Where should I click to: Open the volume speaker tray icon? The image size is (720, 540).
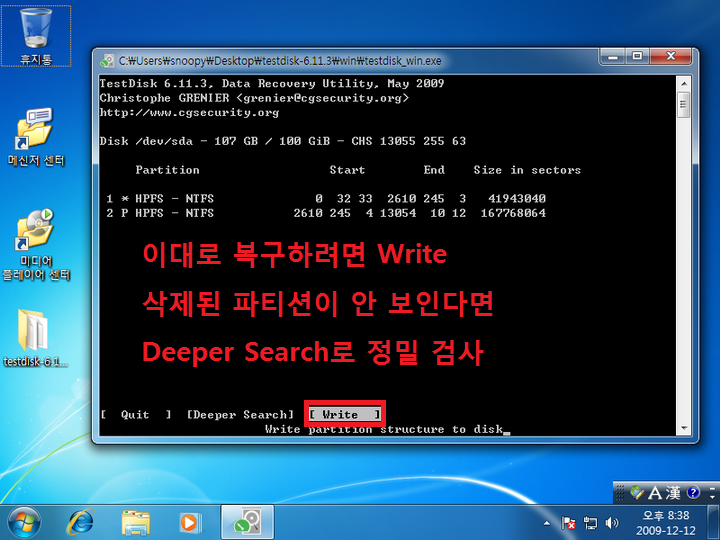click(611, 523)
